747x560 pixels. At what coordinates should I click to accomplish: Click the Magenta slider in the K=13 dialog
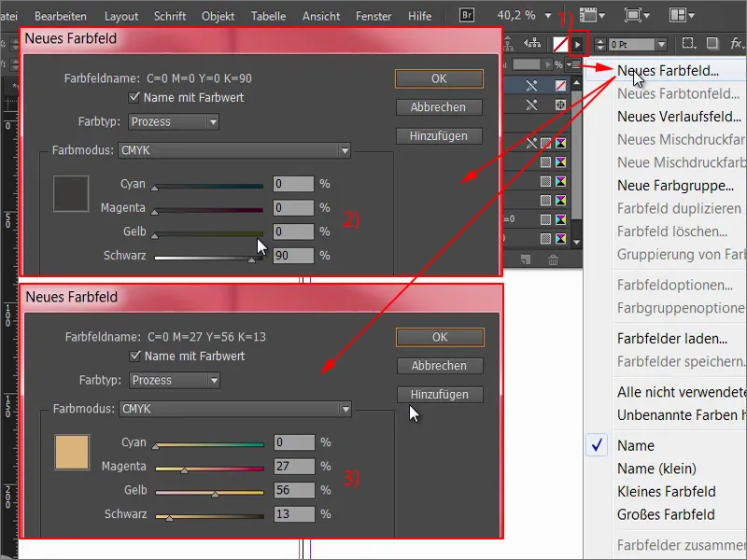209,469
